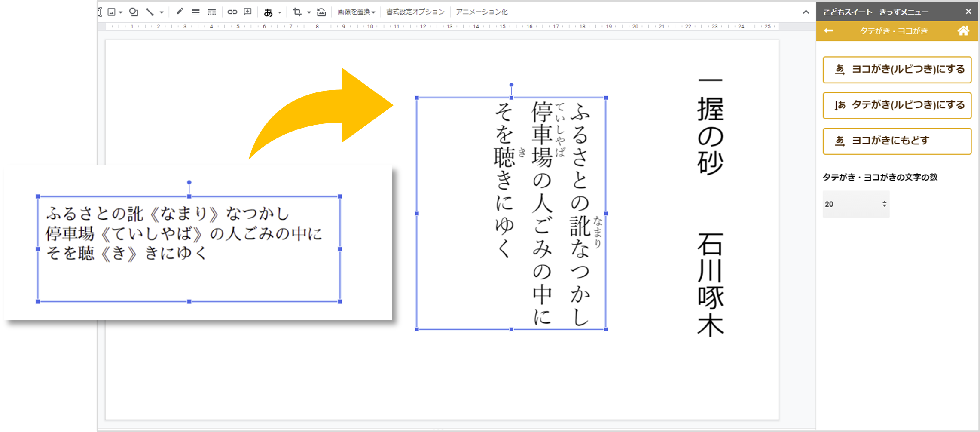Click タテがき(ルビつき)にする button
This screenshot has height=432, width=980.
click(x=897, y=105)
